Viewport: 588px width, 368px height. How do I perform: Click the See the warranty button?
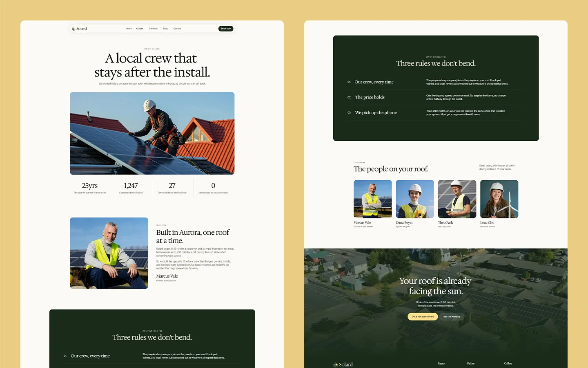click(x=452, y=316)
